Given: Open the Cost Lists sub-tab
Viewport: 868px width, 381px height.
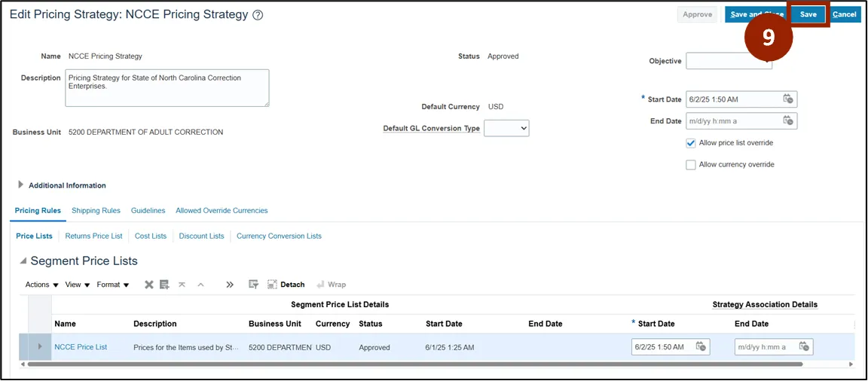Looking at the screenshot, I should click(x=151, y=236).
